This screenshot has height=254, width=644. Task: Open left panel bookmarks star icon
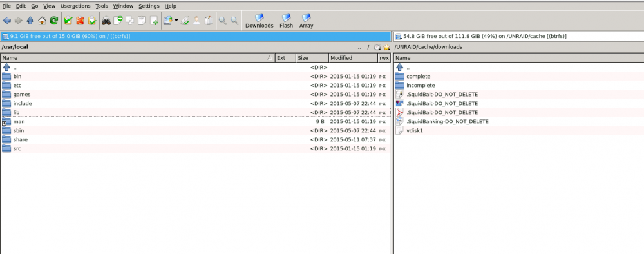click(x=386, y=47)
